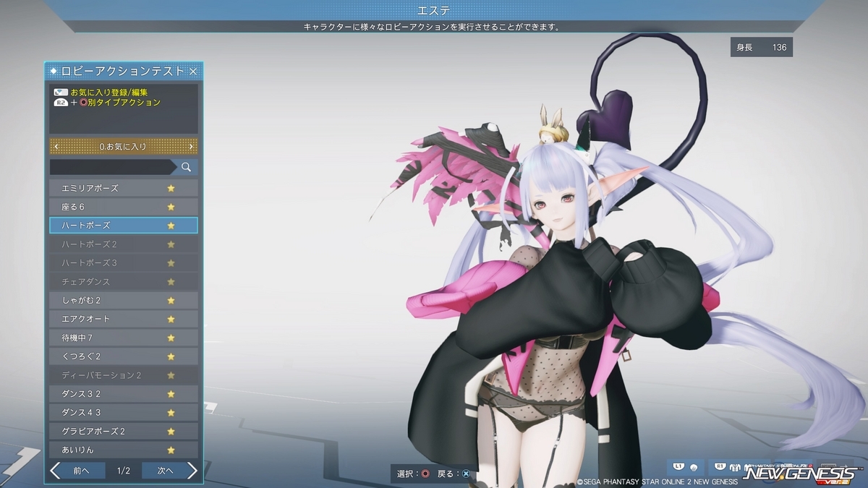Select the ハートポーズ3 action

[124, 262]
